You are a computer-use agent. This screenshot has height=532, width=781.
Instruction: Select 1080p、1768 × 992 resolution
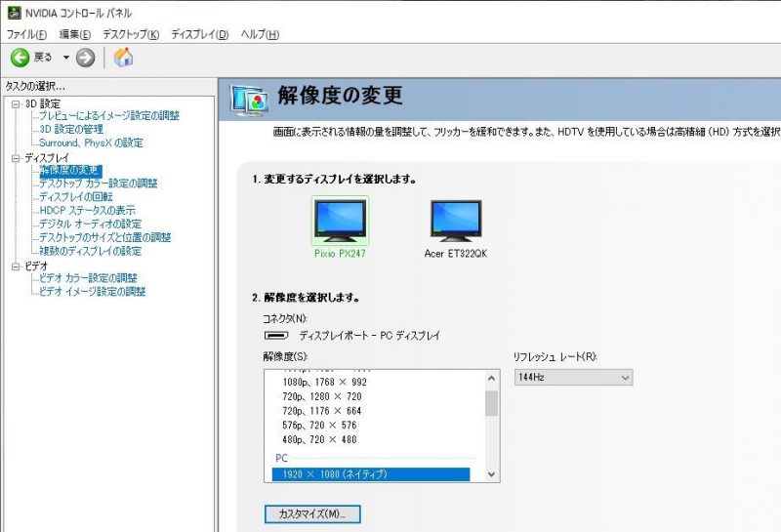(x=324, y=382)
